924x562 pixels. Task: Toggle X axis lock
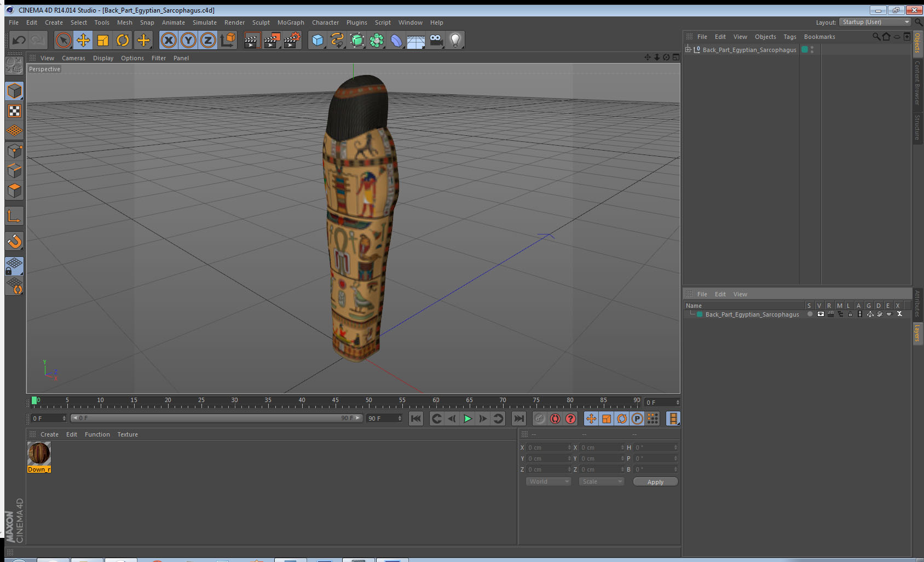coord(169,40)
